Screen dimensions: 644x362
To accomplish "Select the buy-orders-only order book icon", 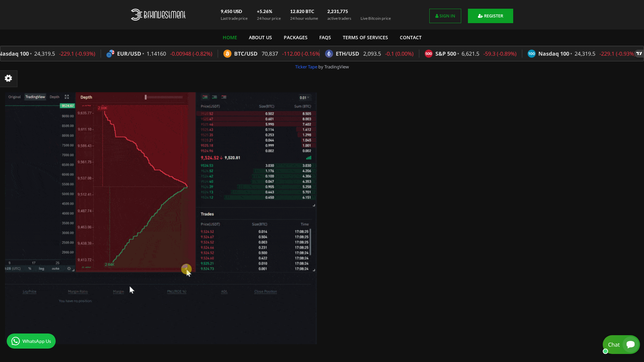I will 214,97.
